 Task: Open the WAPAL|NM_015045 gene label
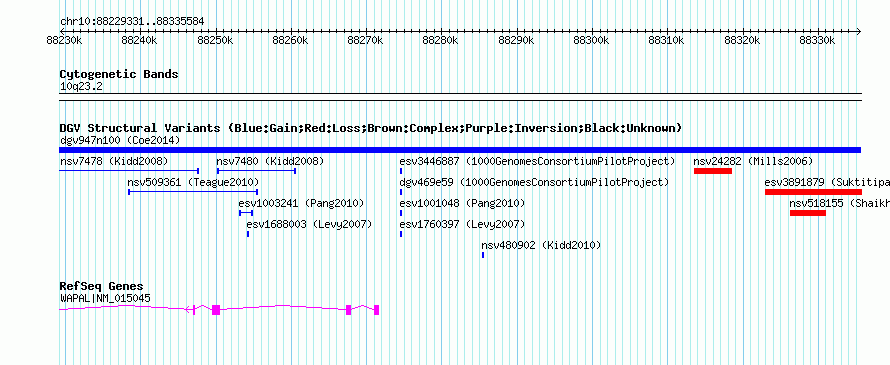click(x=106, y=298)
